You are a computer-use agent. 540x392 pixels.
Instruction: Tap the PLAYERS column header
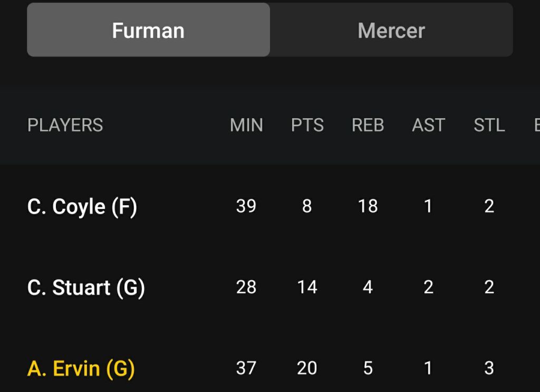click(65, 125)
